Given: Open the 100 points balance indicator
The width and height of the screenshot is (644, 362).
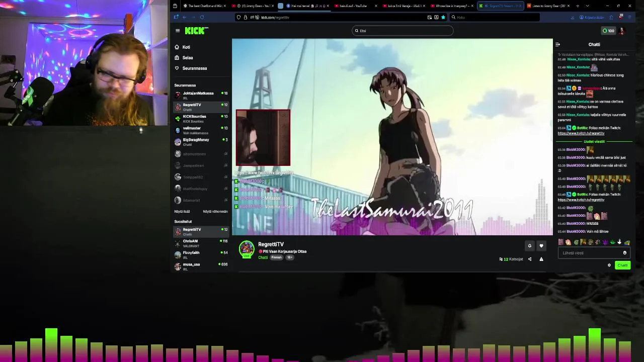Looking at the screenshot, I should [x=608, y=31].
